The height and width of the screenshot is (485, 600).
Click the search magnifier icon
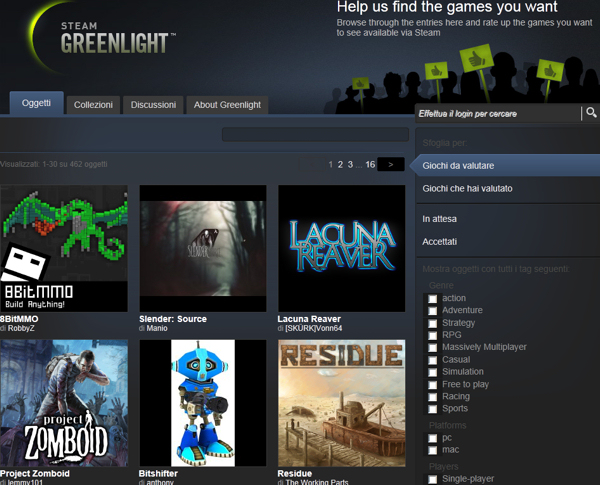(x=591, y=114)
